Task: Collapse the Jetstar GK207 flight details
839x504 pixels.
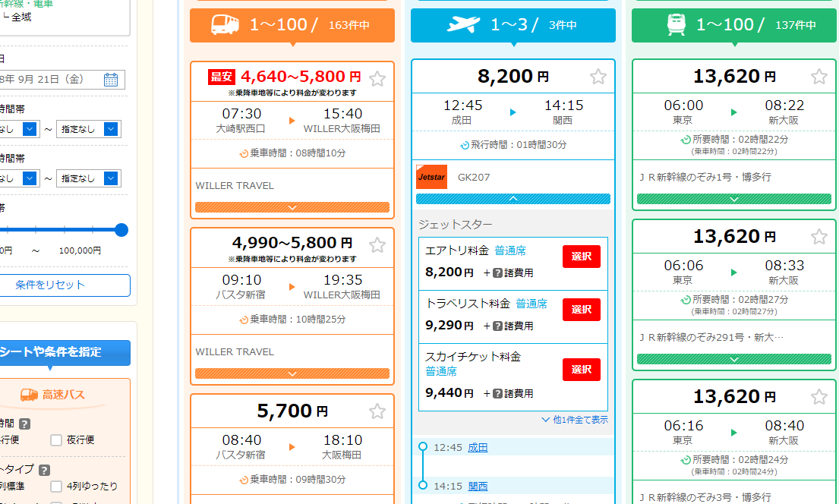Action: point(513,199)
